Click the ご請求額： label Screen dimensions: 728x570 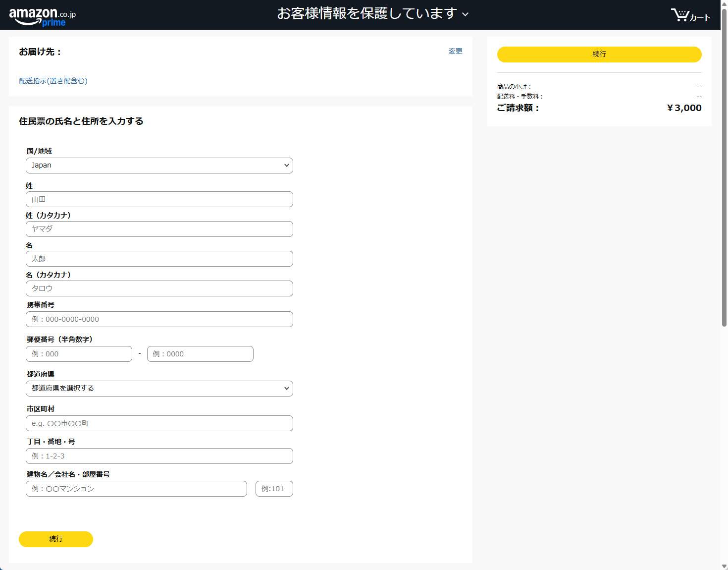pos(518,108)
